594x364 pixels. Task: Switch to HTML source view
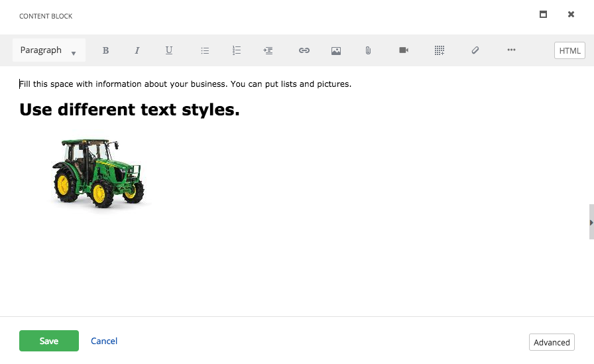click(569, 51)
